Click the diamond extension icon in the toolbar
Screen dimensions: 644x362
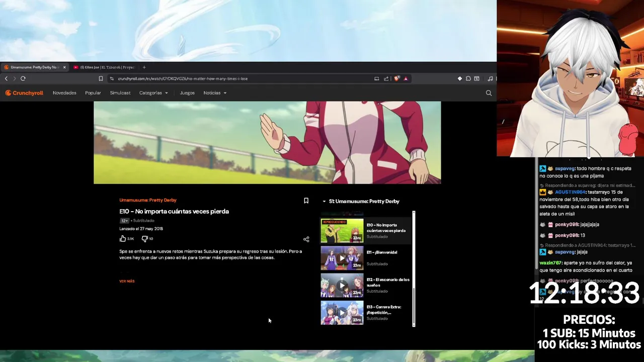(459, 78)
